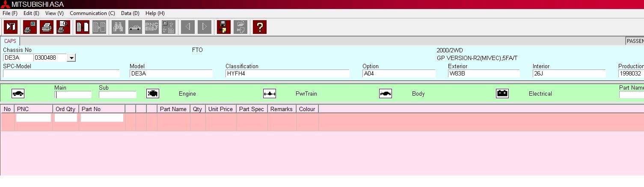Click the binoculars search icon
Image resolution: width=644 pixels, height=187 pixels.
coord(119,27)
